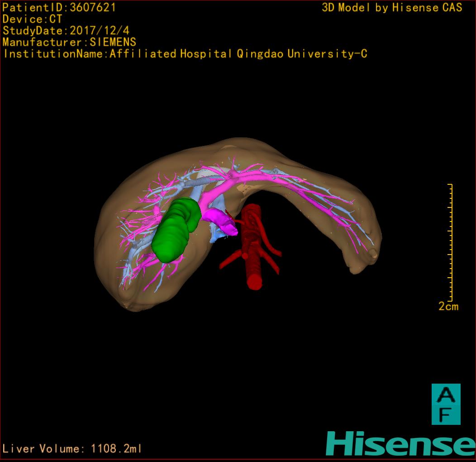The height and width of the screenshot is (462, 476).
Task: Click the Manufacturer:SIEMENS label
Action: [69, 43]
